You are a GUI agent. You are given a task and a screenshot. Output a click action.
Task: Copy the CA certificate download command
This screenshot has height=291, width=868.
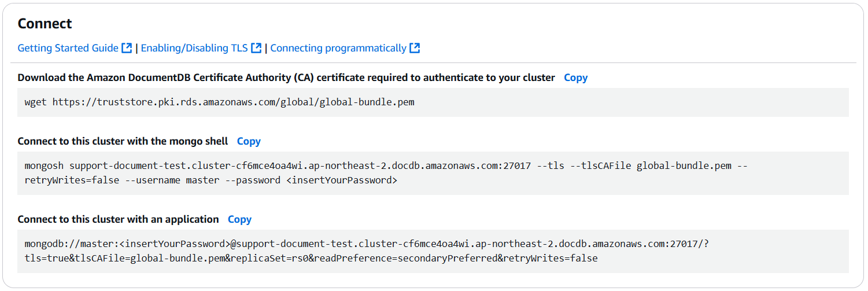pyautogui.click(x=575, y=78)
